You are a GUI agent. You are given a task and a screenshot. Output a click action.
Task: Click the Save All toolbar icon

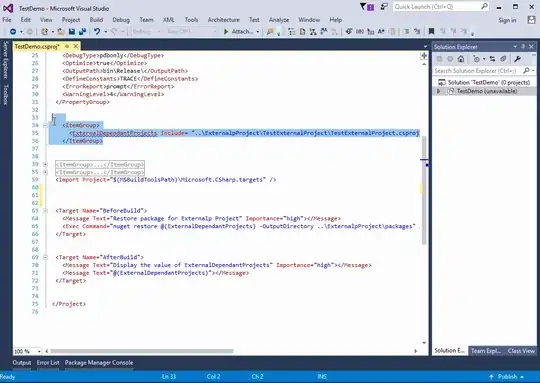click(x=82, y=32)
